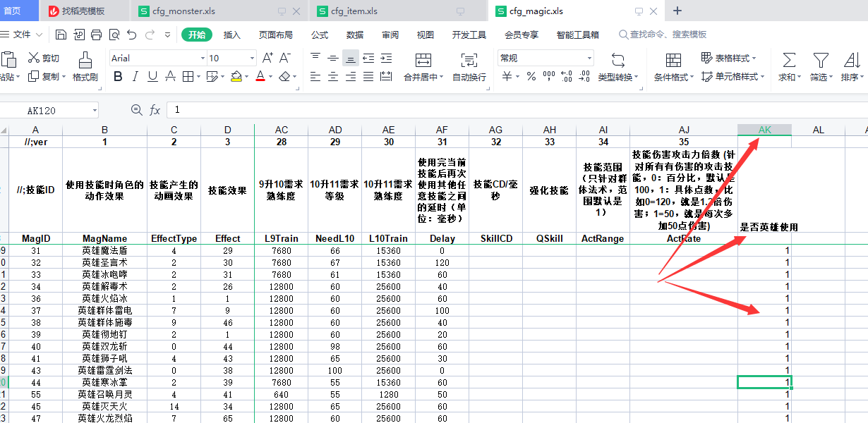Switch to the cfg_item.xls document tab

pos(354,11)
